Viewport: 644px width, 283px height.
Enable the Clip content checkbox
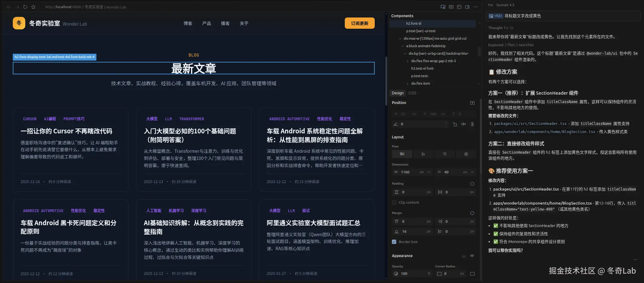pyautogui.click(x=394, y=202)
